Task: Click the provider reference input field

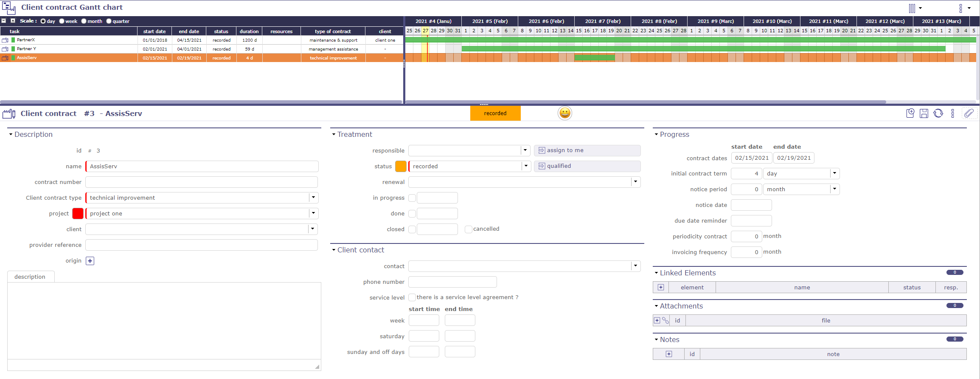Action: (x=202, y=245)
